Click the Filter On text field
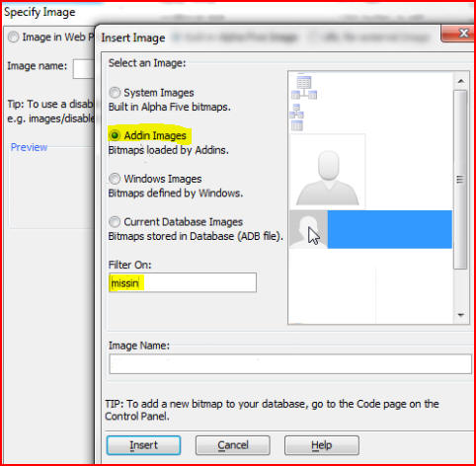 tap(183, 282)
